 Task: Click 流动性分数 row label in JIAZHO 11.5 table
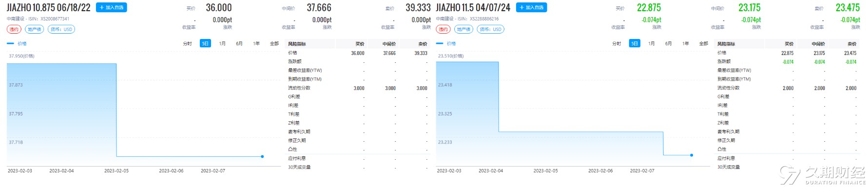729,88
